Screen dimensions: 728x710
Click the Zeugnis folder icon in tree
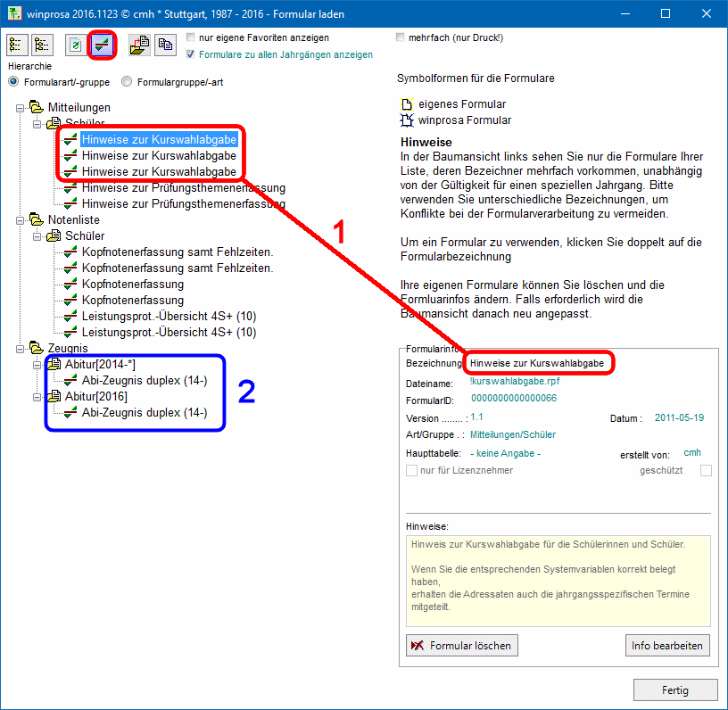coord(37,348)
